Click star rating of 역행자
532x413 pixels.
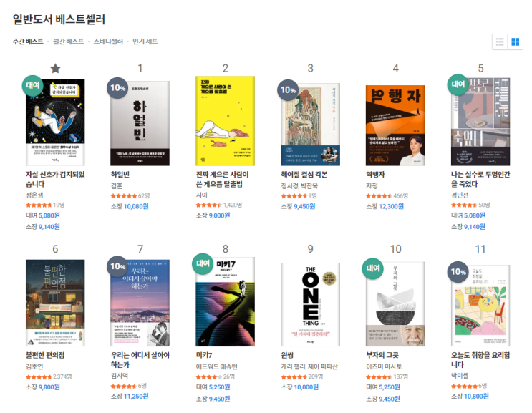pos(379,196)
